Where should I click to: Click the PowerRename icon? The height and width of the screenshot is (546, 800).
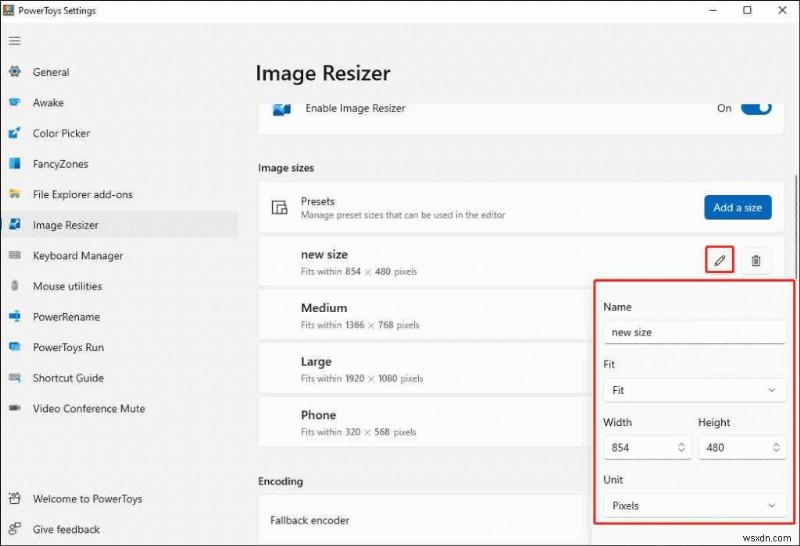[x=15, y=316]
